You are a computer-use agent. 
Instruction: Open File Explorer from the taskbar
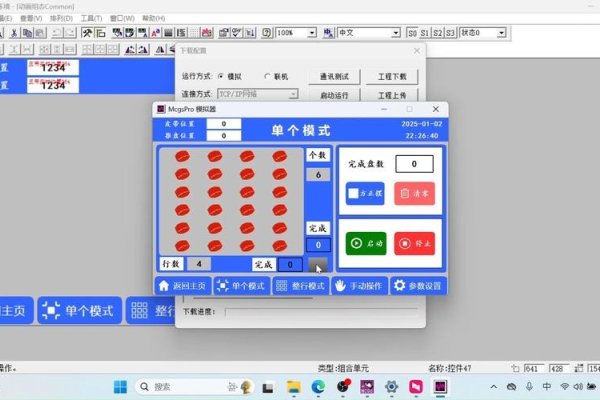coord(293,387)
